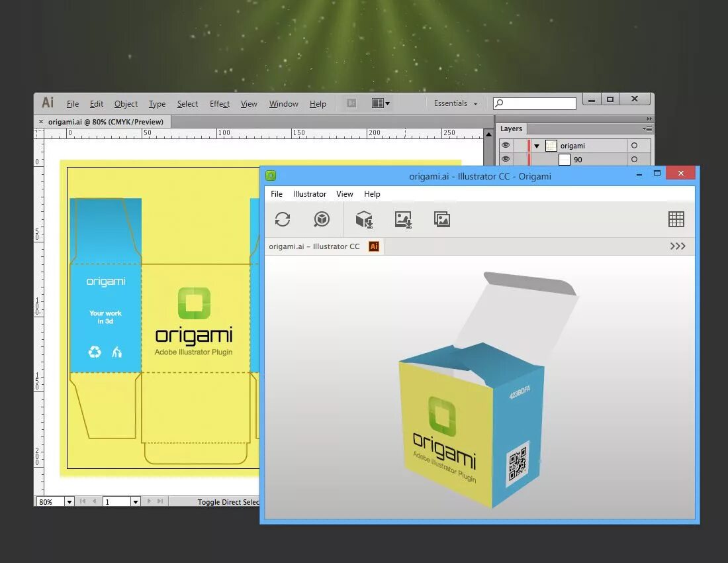Image resolution: width=728 pixels, height=563 pixels.
Task: Go to next artboard button
Action: coord(149,501)
